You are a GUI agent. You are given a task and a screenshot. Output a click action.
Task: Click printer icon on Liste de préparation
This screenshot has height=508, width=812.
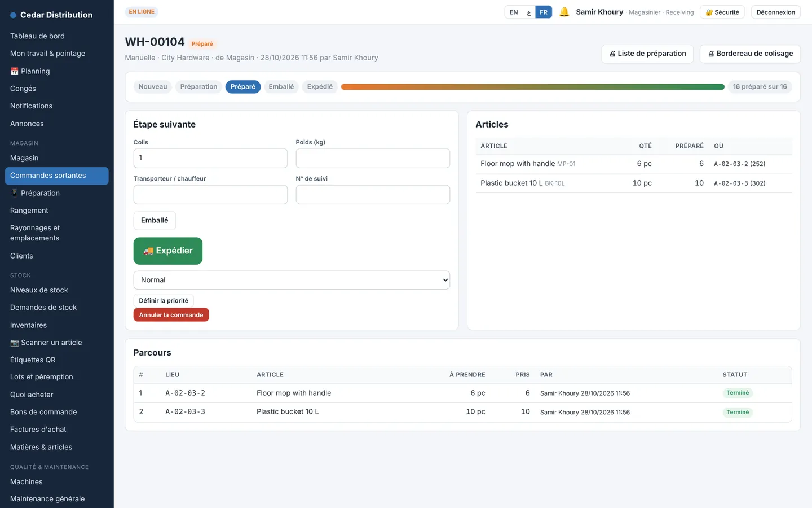[612, 54]
